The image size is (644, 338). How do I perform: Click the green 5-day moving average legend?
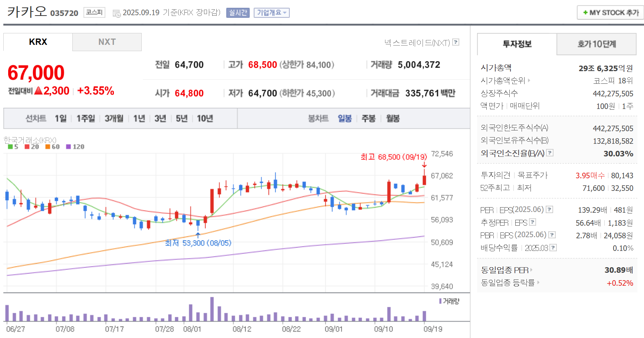tap(13, 147)
